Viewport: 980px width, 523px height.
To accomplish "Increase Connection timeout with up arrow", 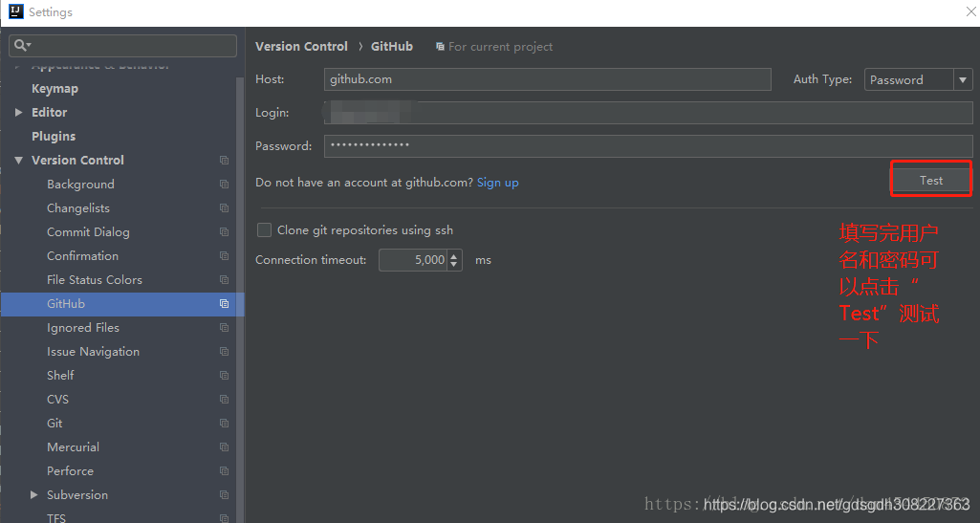I will coord(454,255).
